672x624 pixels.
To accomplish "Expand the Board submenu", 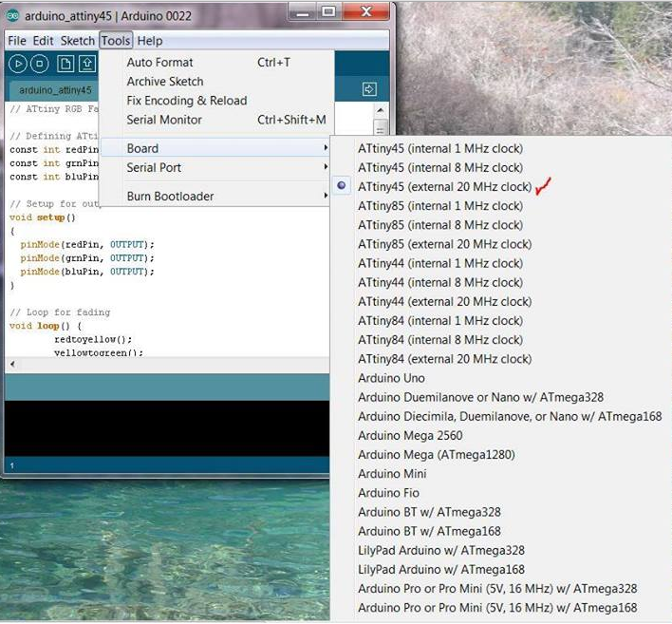I will click(216, 148).
